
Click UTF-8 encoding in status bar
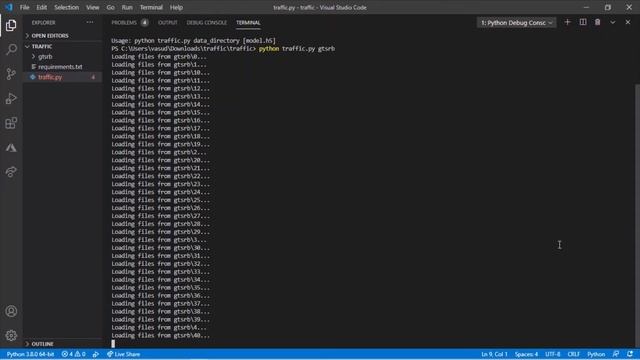point(553,354)
